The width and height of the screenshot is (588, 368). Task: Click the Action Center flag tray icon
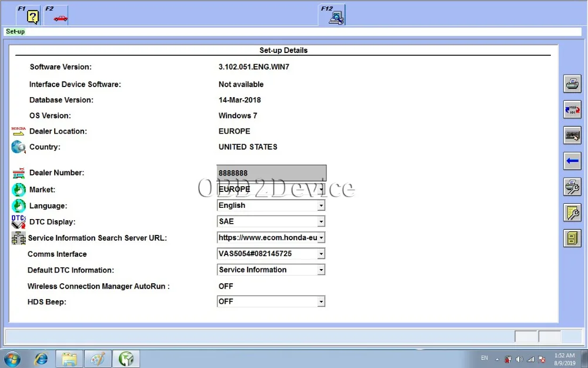tap(542, 359)
